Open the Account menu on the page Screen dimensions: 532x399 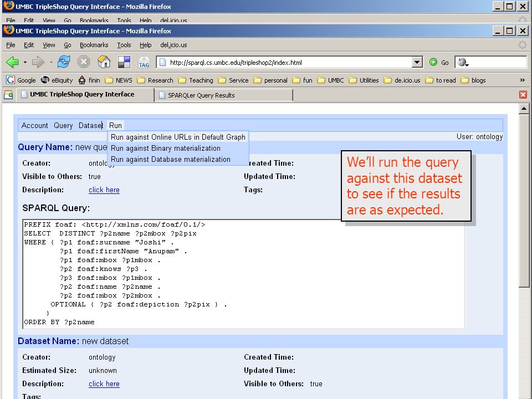point(34,125)
